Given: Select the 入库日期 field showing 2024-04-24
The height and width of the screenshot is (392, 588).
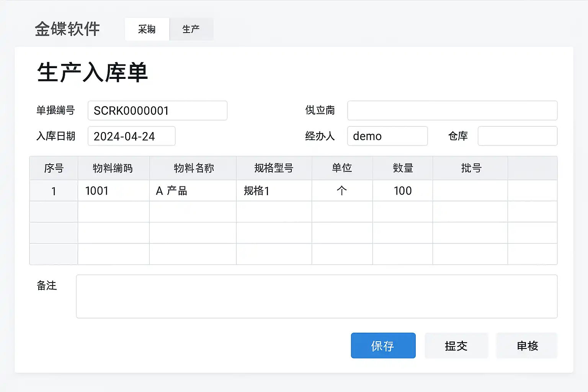Looking at the screenshot, I should pos(131,136).
